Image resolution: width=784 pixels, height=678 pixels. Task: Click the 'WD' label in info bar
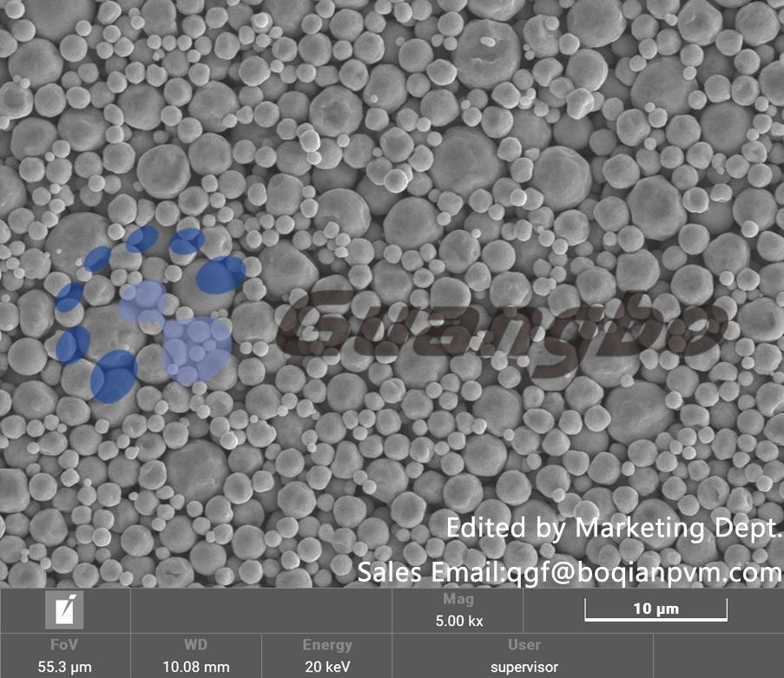point(195,645)
